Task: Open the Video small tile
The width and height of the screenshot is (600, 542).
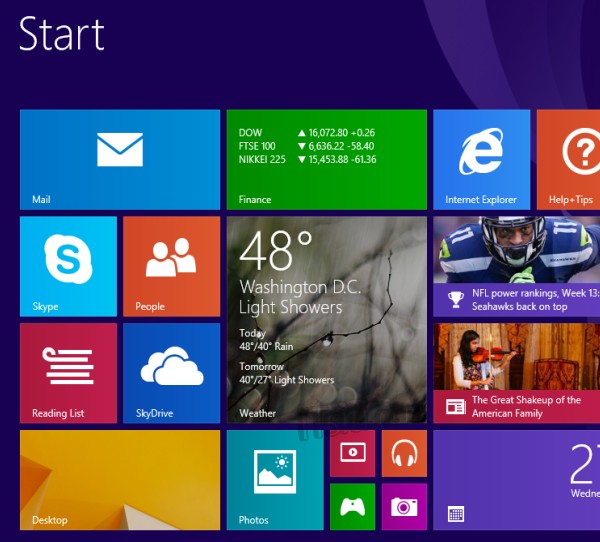Action: click(x=352, y=453)
